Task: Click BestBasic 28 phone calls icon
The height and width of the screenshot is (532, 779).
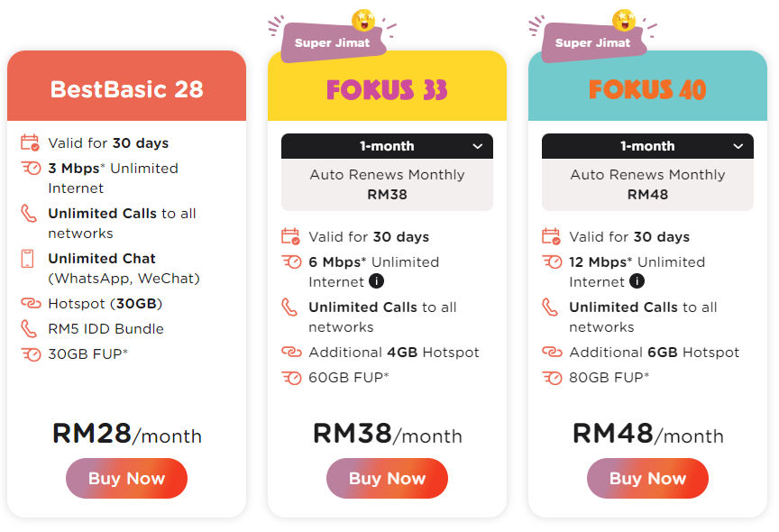Action: [x=30, y=214]
